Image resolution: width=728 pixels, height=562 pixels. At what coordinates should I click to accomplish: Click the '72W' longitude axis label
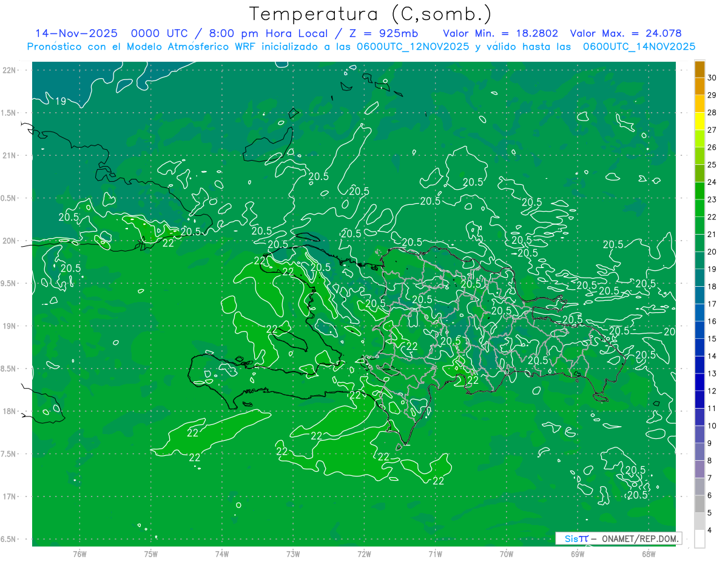pos(364,554)
